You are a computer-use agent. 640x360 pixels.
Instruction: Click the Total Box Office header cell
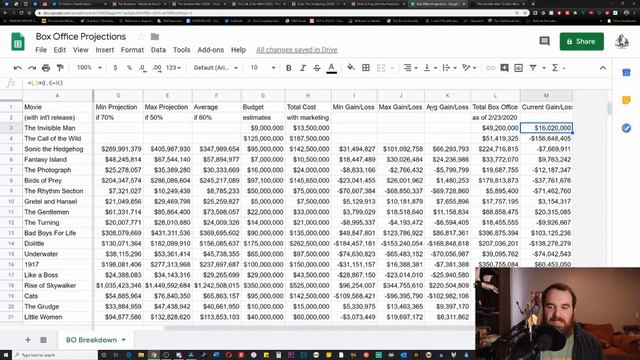pyautogui.click(x=495, y=107)
